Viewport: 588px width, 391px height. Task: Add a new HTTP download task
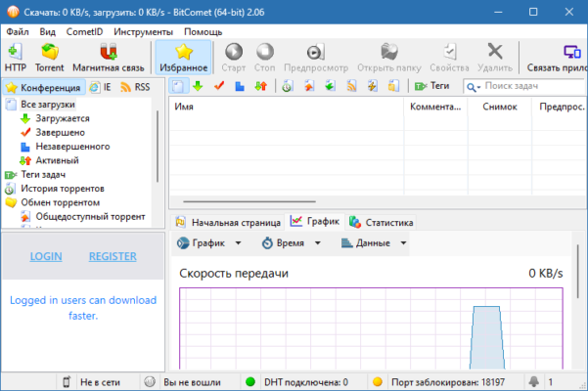click(16, 58)
